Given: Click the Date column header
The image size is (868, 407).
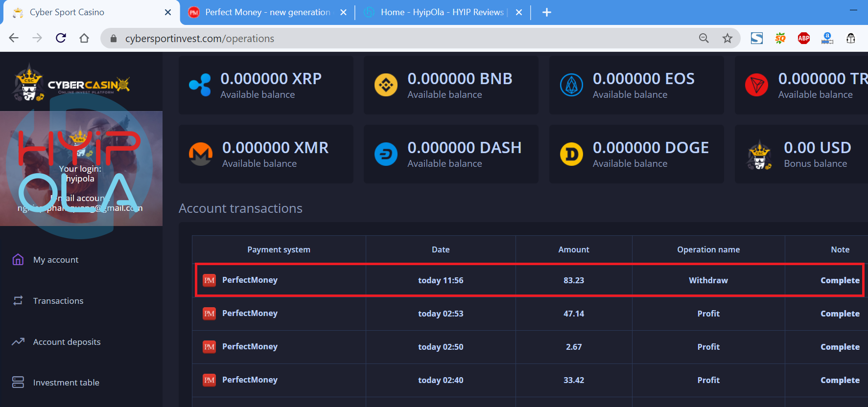Looking at the screenshot, I should point(441,249).
